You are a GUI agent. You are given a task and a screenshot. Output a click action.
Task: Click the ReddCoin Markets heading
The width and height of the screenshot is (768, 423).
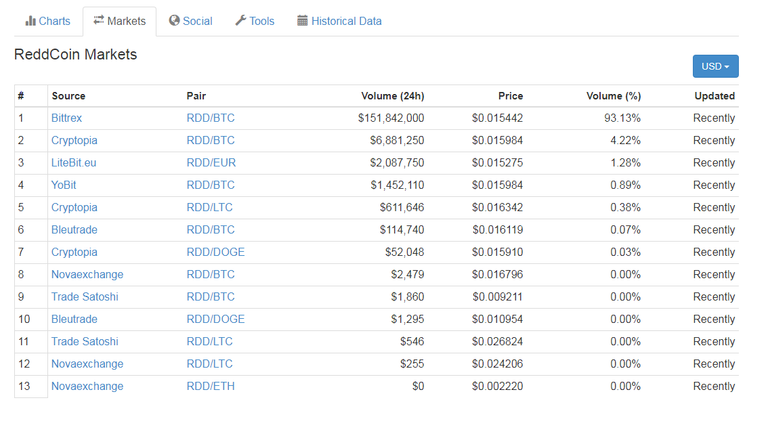(x=75, y=54)
